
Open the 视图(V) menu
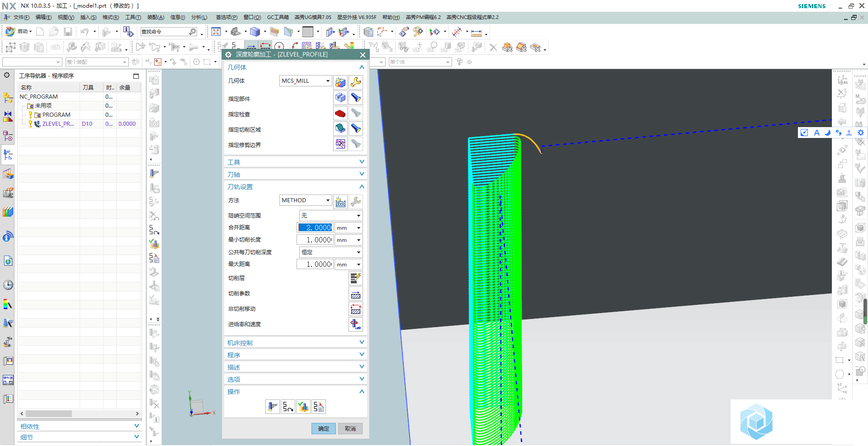pos(66,17)
